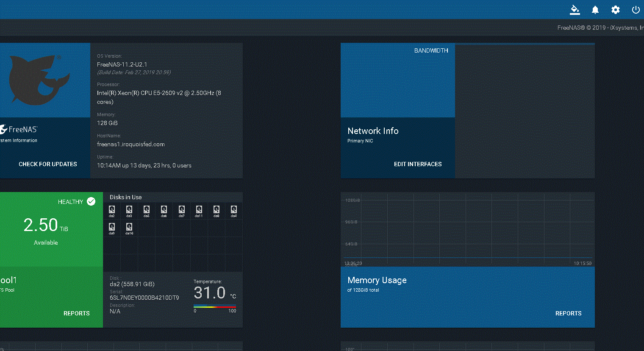644x351 pixels.
Task: Select disk da7 icon
Action: point(181,210)
